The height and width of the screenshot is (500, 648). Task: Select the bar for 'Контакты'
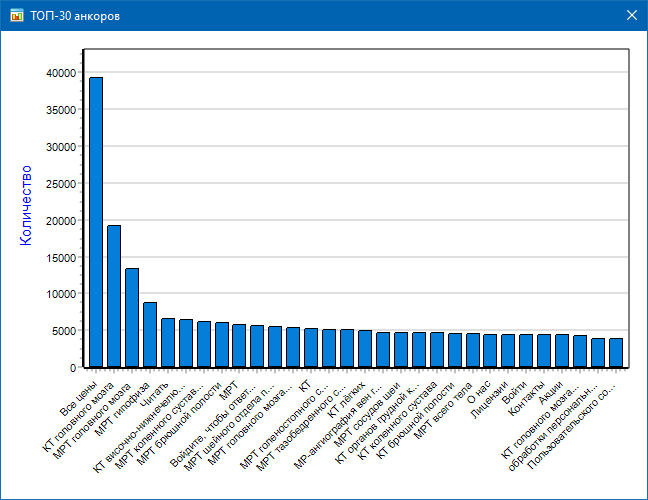coord(544,351)
